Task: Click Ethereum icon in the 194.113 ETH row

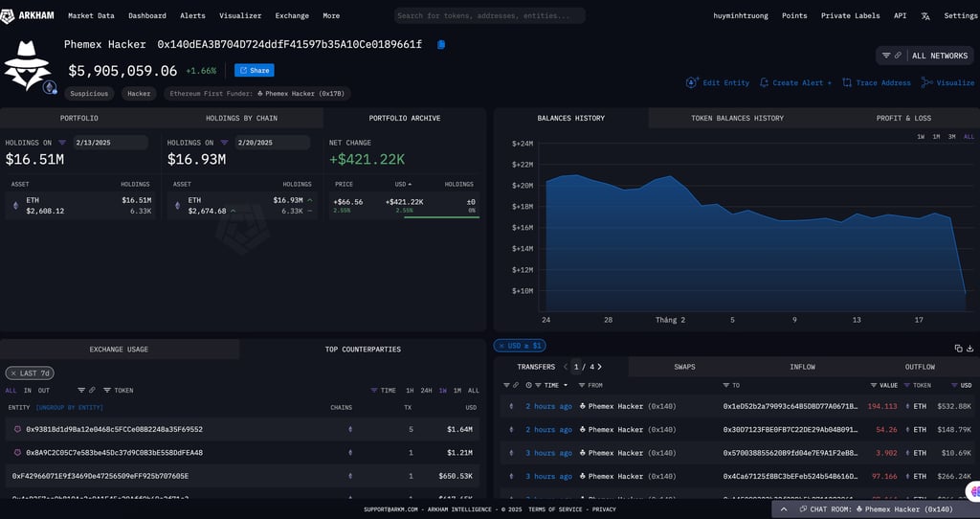Action: (511, 406)
